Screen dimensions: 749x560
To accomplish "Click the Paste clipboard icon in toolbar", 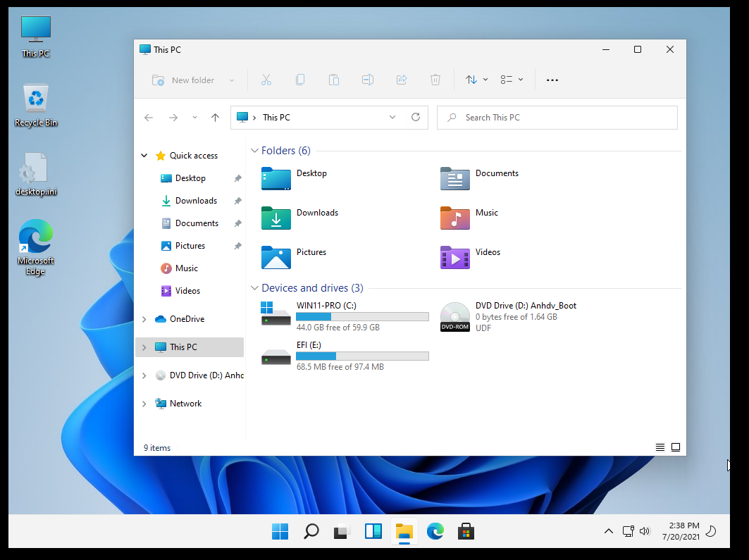I will pos(334,80).
